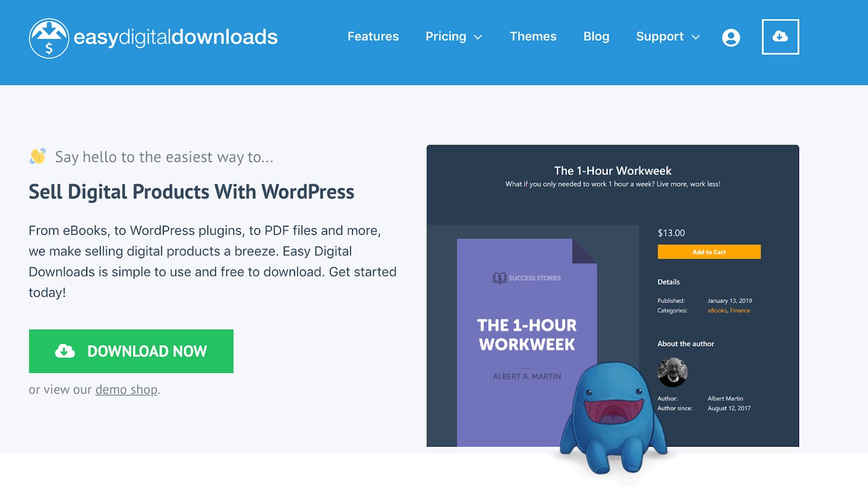Screen dimensions: 868x489
Task: Click the waving hand emoji
Action: tap(38, 156)
